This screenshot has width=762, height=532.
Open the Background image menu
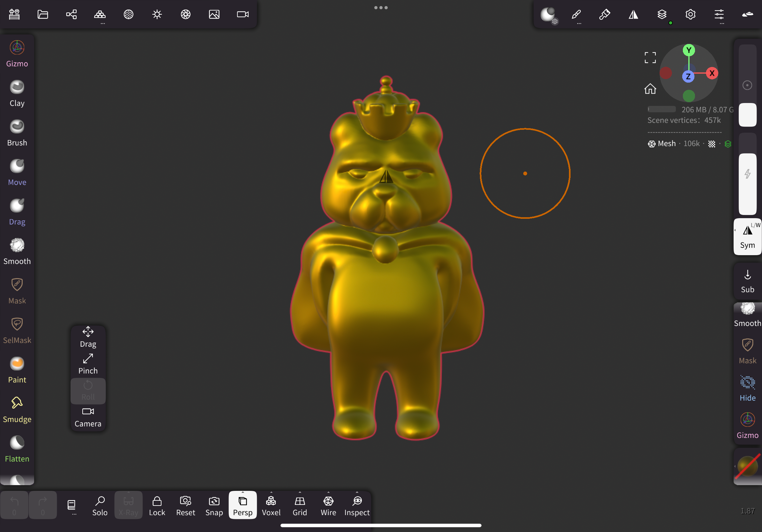(214, 14)
